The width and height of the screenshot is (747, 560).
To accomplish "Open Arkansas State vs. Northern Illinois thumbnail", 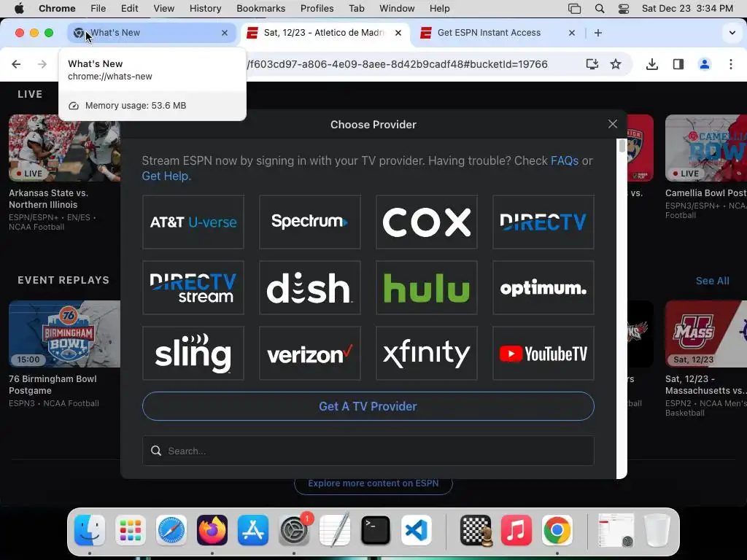I will click(x=64, y=148).
